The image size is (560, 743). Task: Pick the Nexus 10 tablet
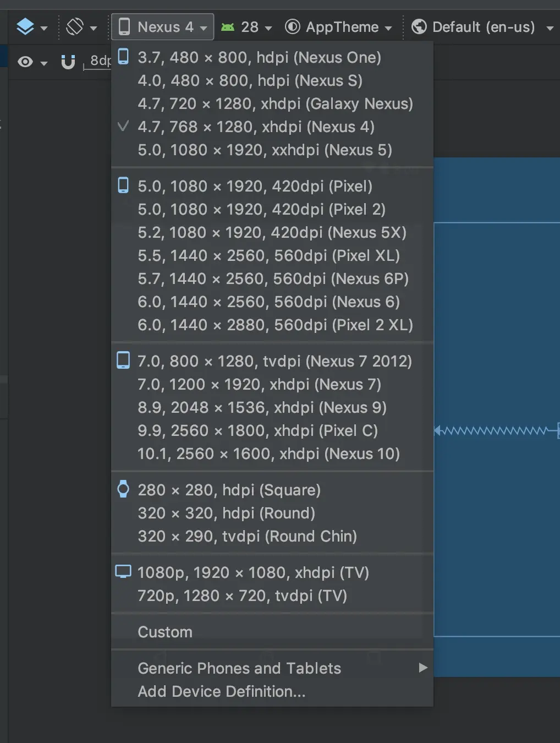(x=272, y=454)
